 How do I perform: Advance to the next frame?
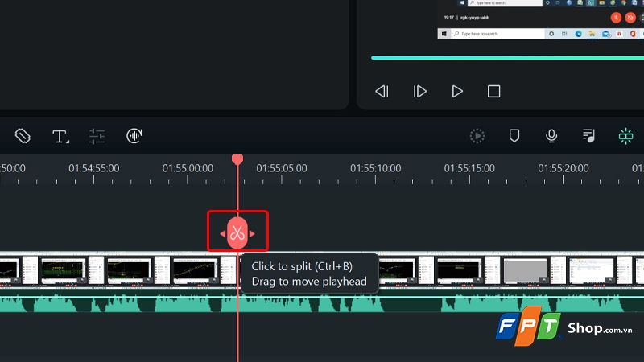[419, 91]
